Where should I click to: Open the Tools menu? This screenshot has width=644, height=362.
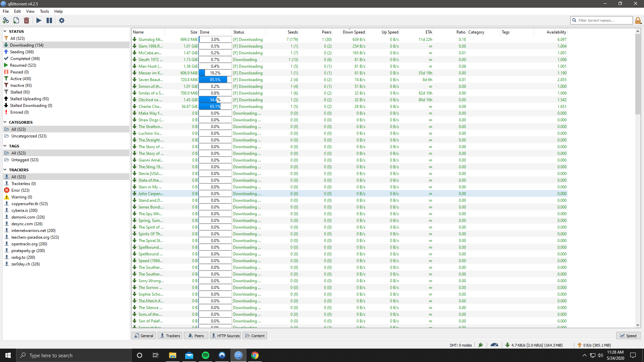point(44,11)
